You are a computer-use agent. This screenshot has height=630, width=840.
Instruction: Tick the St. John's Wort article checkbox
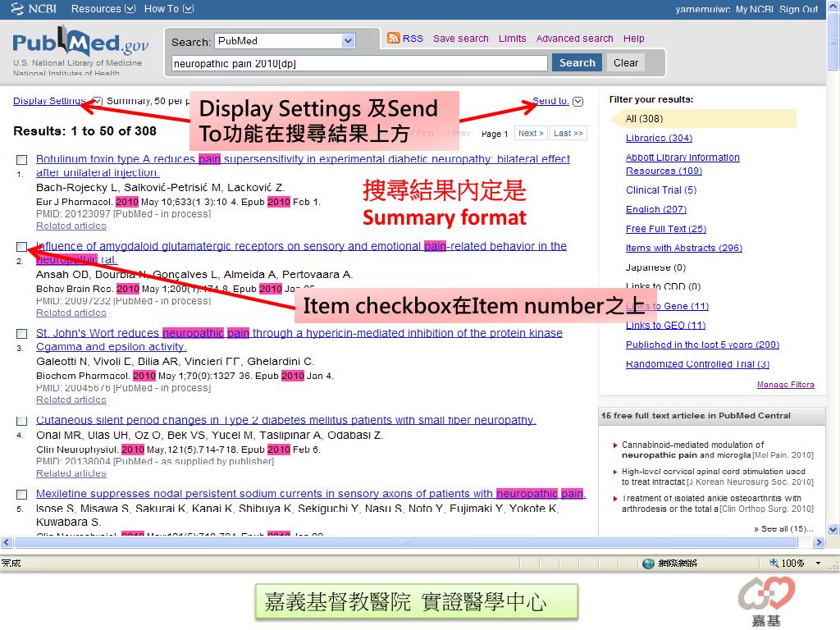[21, 334]
